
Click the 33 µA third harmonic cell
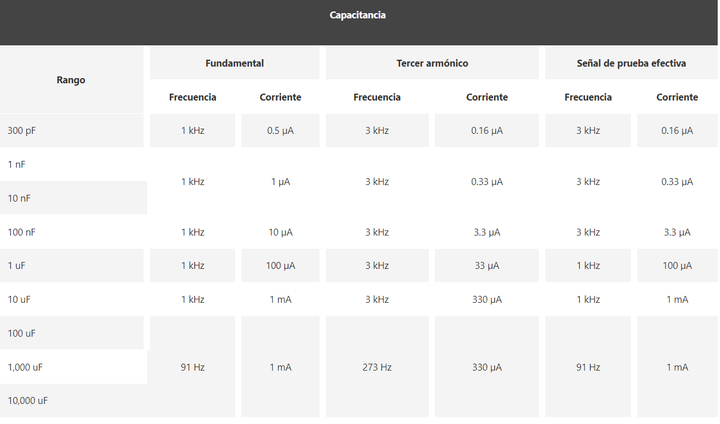[x=487, y=266]
